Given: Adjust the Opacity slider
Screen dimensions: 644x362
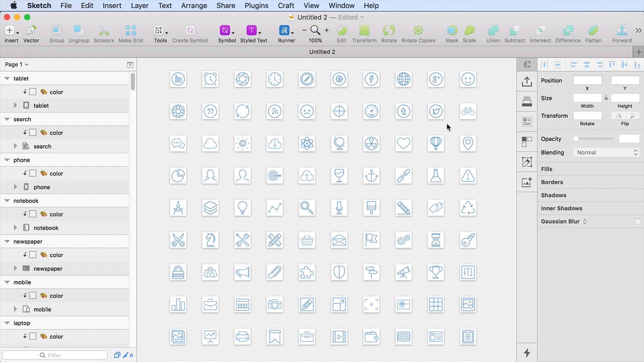Looking at the screenshot, I should [x=594, y=139].
